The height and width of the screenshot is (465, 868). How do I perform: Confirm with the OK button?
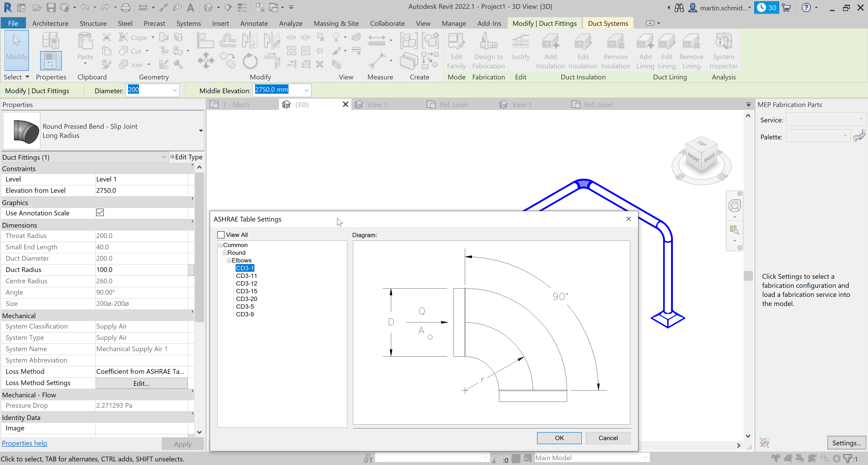(559, 438)
